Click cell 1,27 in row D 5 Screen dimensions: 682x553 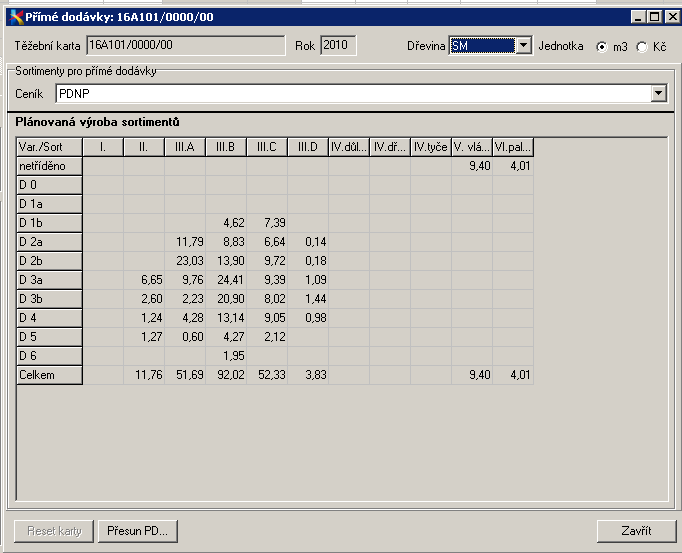(x=144, y=337)
